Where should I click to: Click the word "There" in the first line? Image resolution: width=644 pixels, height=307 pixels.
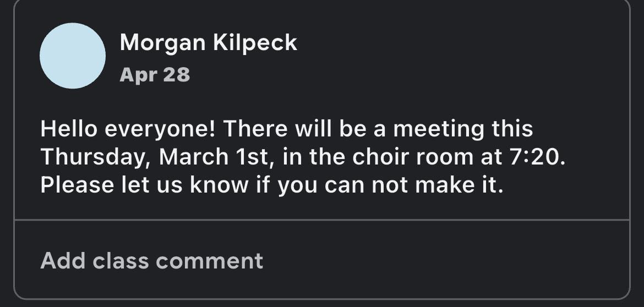tap(255, 129)
